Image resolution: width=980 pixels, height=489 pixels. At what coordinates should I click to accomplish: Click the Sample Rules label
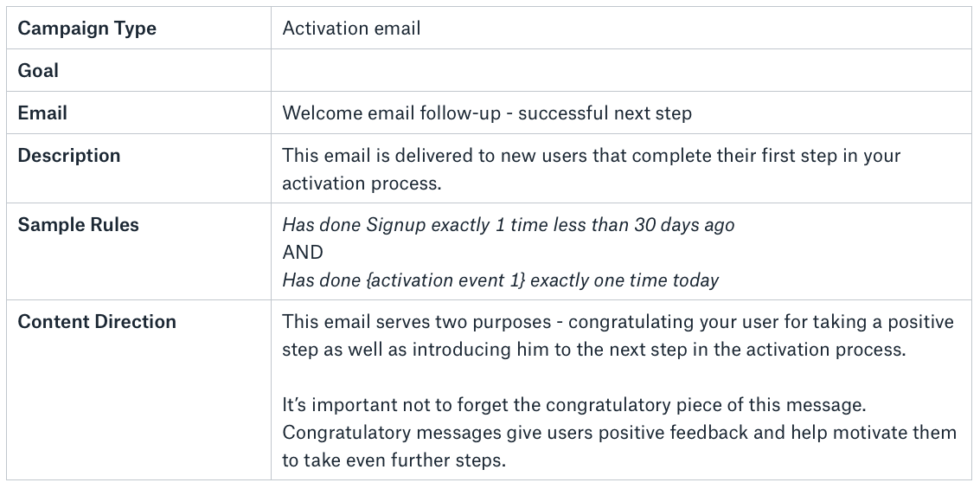tap(78, 225)
